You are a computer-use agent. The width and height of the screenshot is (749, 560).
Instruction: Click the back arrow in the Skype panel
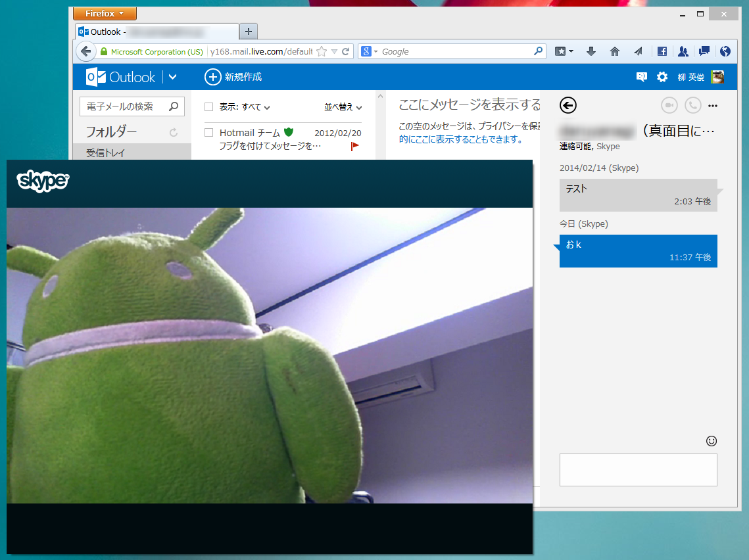(568, 105)
